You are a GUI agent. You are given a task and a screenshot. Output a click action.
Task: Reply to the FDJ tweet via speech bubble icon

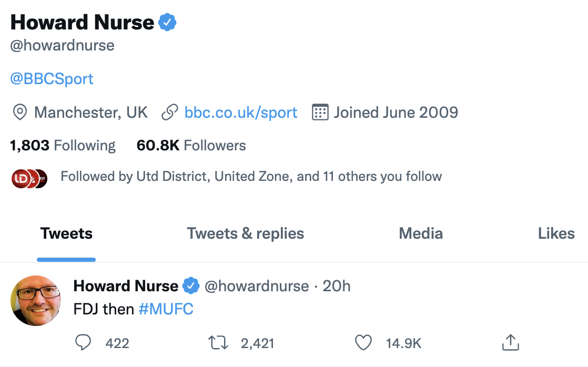click(x=84, y=342)
